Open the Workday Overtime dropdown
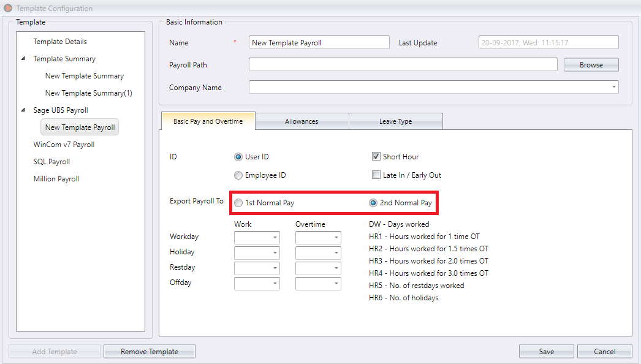 tap(318, 237)
